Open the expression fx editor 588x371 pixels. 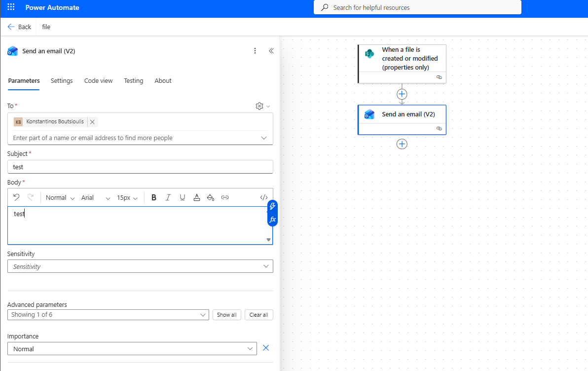(272, 220)
